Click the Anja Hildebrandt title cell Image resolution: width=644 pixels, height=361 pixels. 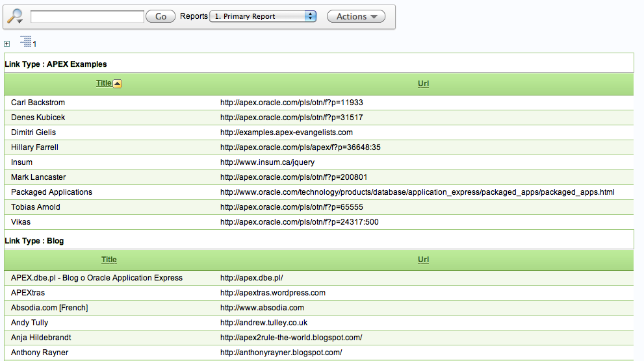(x=41, y=337)
